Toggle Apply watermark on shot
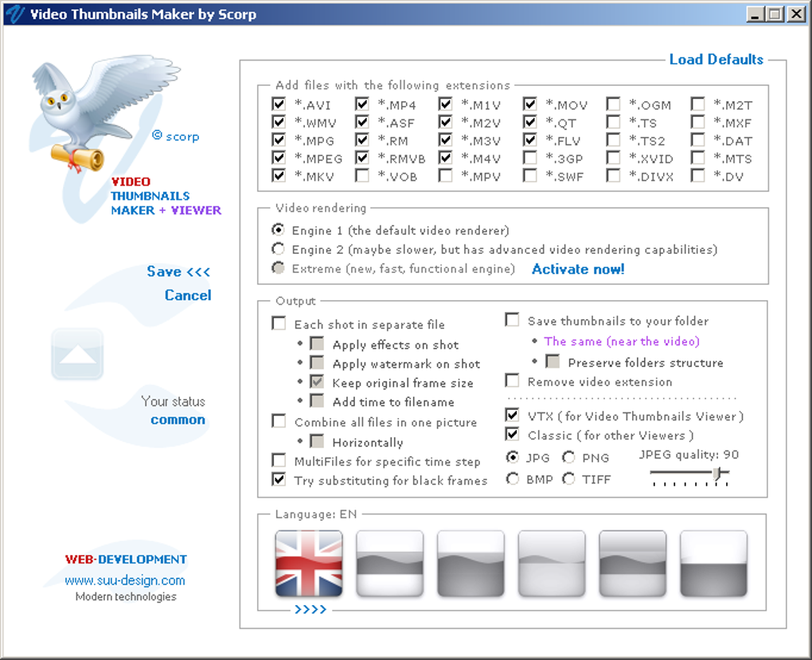 (317, 362)
